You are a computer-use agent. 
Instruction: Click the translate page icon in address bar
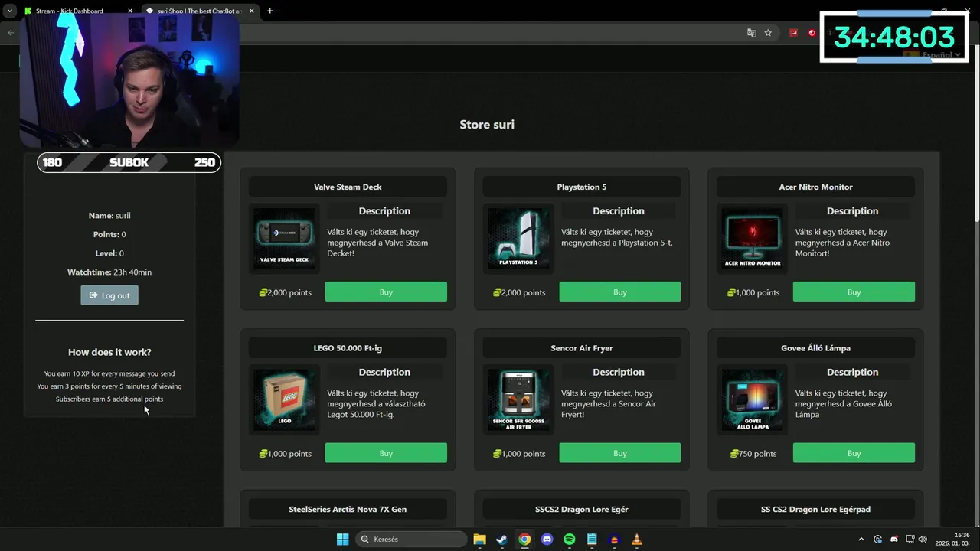pyautogui.click(x=751, y=33)
